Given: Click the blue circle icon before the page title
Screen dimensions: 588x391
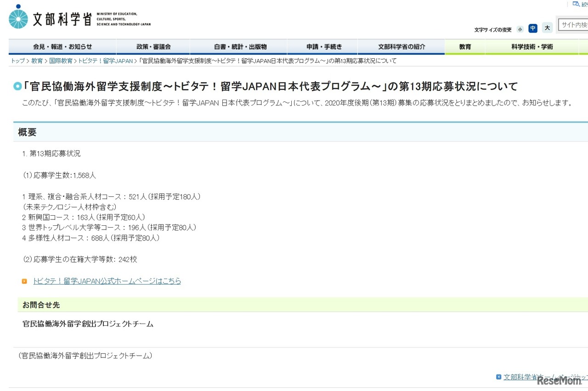Looking at the screenshot, I should pos(17,86).
